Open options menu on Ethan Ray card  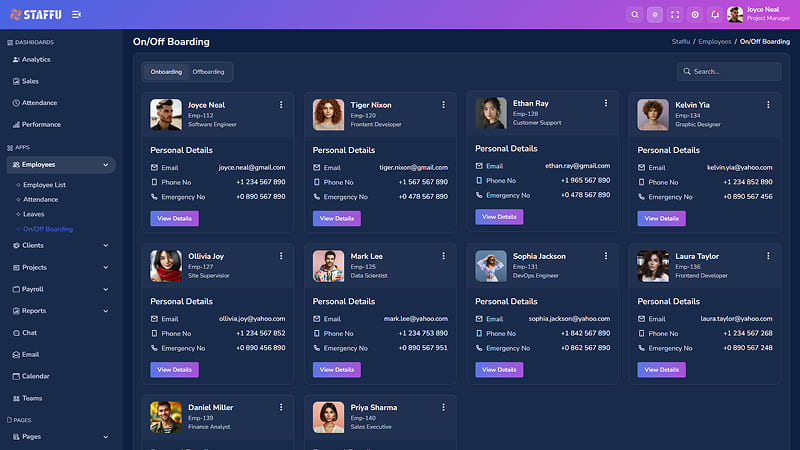pyautogui.click(x=606, y=103)
